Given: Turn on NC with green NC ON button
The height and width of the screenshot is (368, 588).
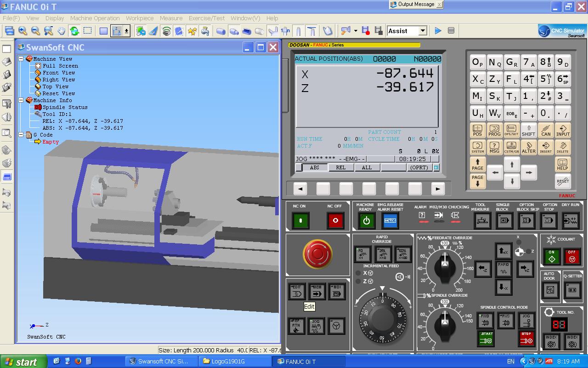Looking at the screenshot, I should pos(300,221).
